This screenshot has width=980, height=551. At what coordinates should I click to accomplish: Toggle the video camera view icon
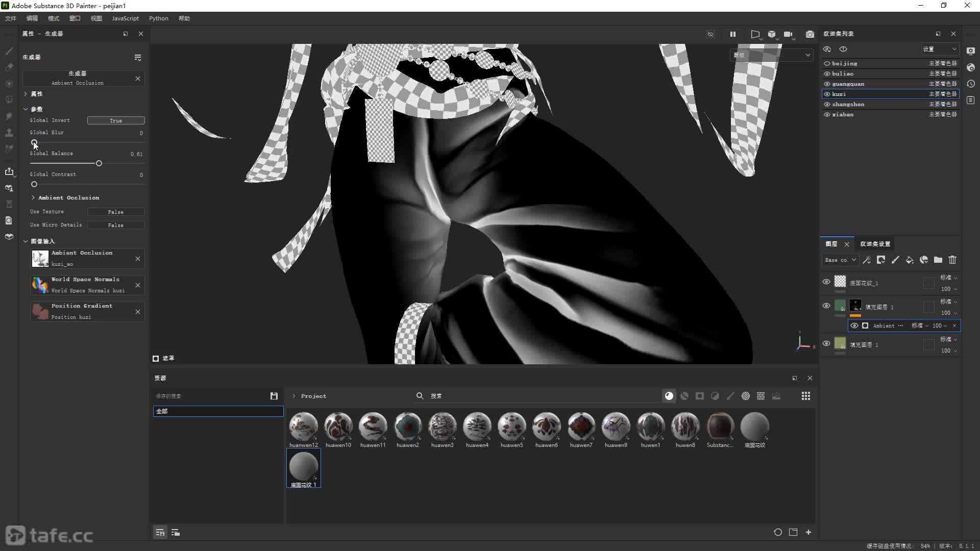(x=788, y=34)
